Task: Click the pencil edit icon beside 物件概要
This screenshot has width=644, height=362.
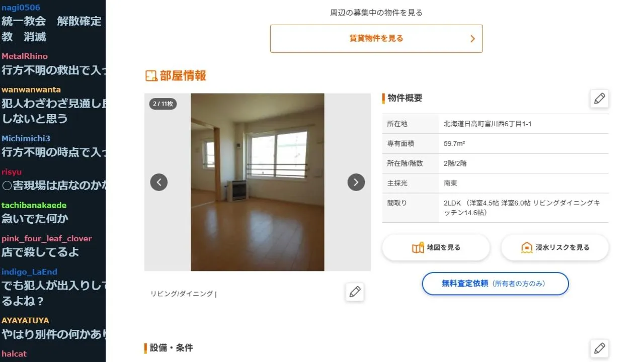Action: coord(599,99)
